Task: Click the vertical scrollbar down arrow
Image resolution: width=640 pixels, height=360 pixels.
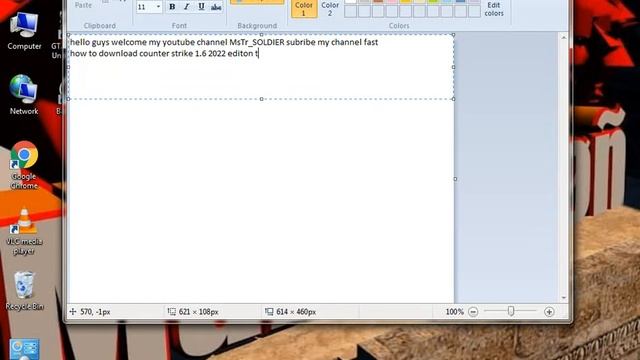Action: pos(564,298)
